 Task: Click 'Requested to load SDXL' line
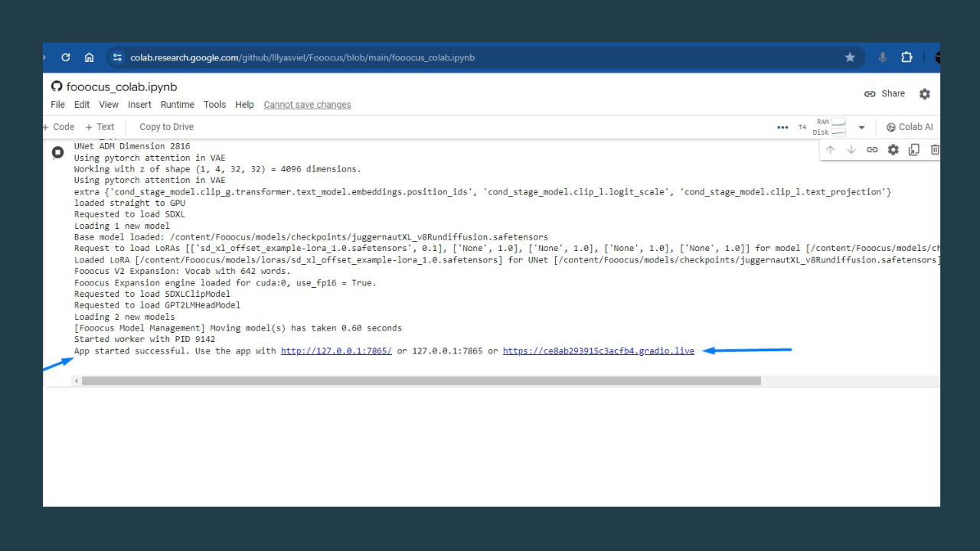point(129,214)
